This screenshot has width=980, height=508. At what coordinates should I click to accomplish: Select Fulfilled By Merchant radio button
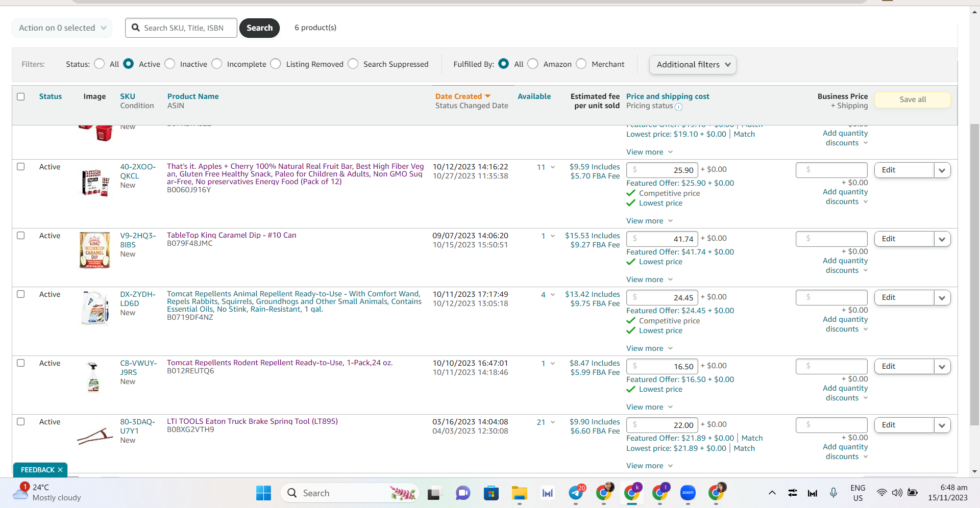pos(581,64)
